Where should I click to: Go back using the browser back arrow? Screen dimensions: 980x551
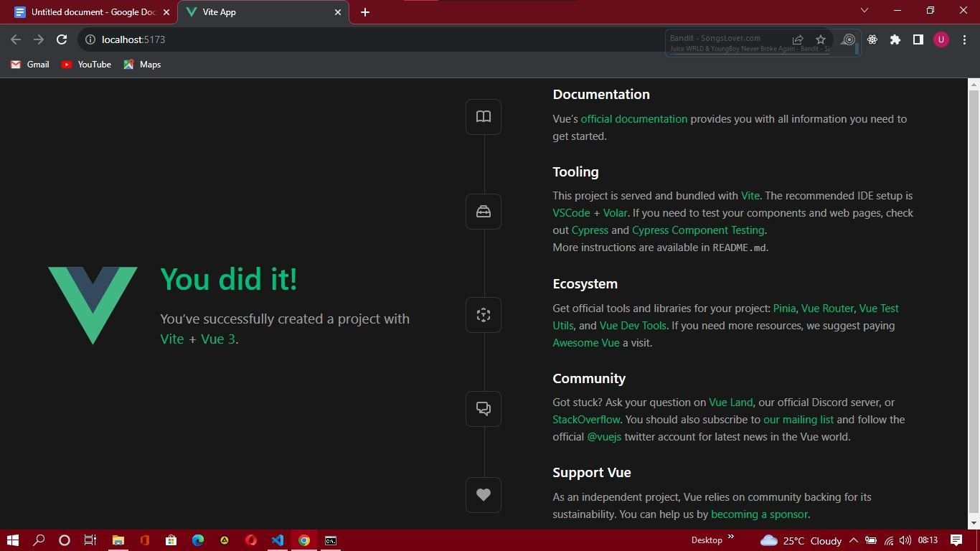tap(16, 39)
